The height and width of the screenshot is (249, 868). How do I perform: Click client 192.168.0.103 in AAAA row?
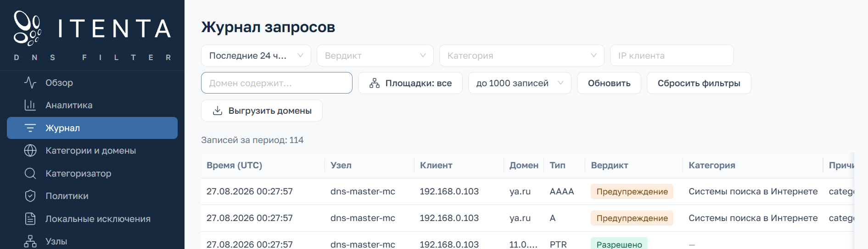449,192
